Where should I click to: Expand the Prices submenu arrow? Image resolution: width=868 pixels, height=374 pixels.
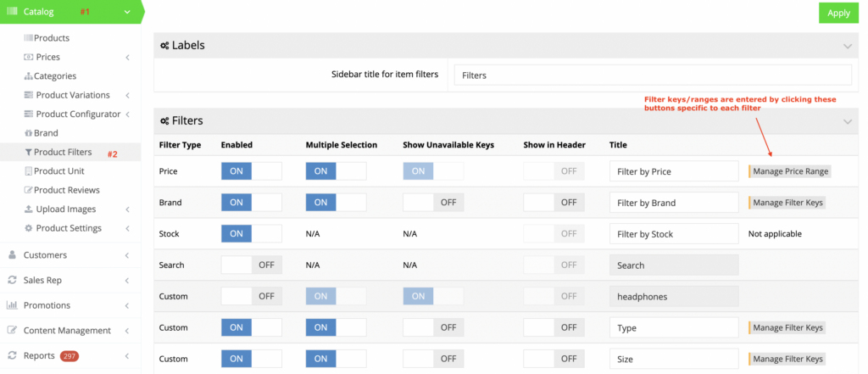pyautogui.click(x=127, y=58)
